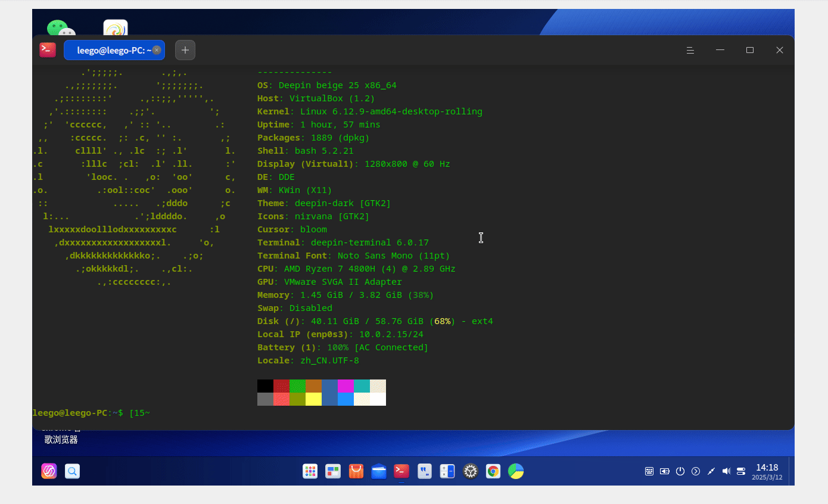Click the "OS: Deepin beige 25 x86_64" line
Viewport: 828px width, 504px height.
click(327, 85)
